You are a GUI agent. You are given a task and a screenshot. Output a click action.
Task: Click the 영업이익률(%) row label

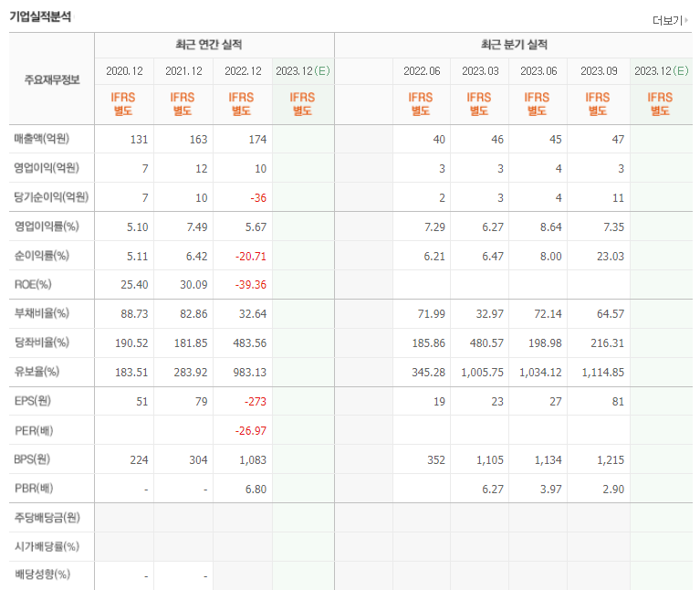pyautogui.click(x=47, y=226)
